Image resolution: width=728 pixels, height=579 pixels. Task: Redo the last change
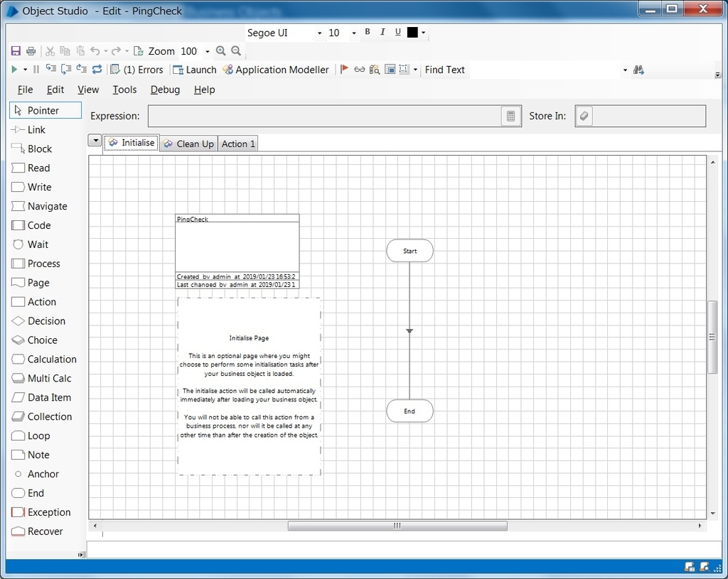pos(116,51)
